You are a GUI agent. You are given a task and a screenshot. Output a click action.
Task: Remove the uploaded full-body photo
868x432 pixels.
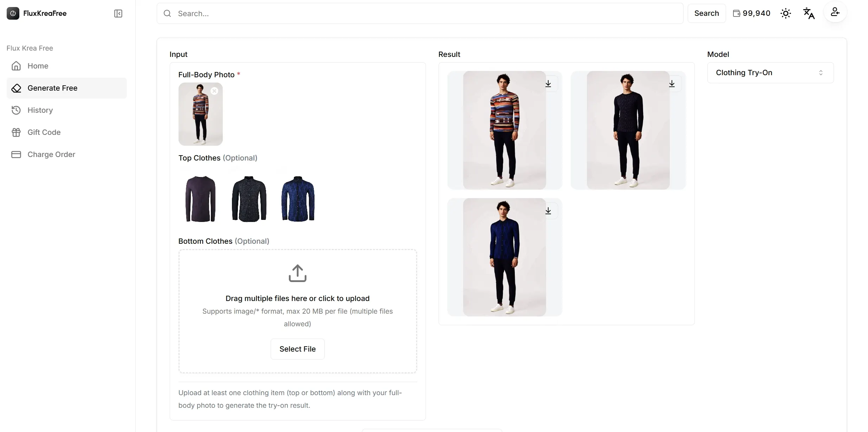pos(214,91)
